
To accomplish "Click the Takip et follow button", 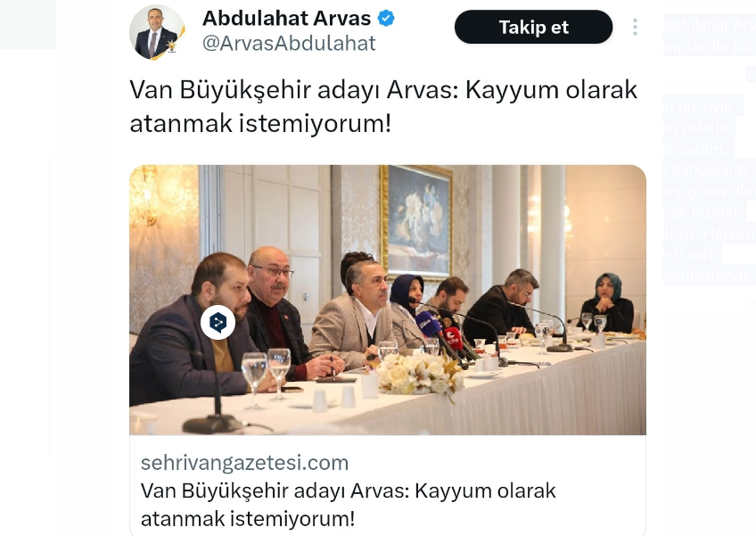I will click(x=533, y=27).
